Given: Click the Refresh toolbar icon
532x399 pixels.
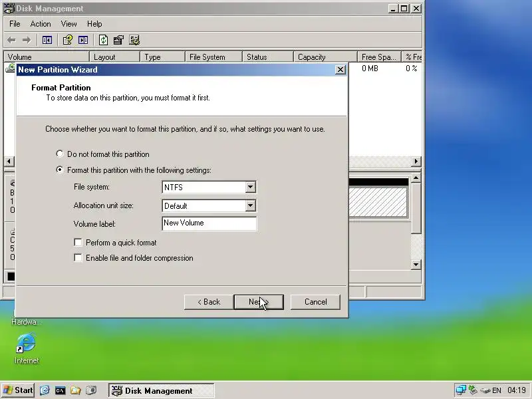Looking at the screenshot, I should (104, 41).
